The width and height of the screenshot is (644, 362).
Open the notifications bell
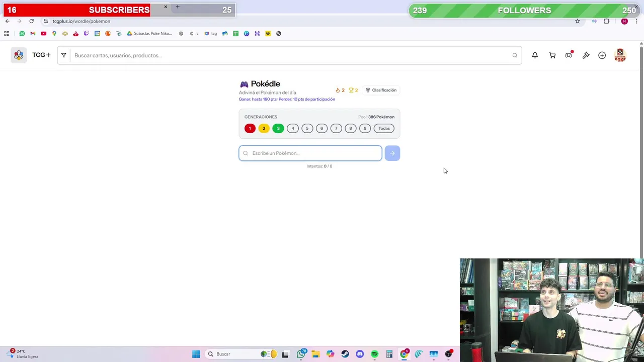click(x=535, y=55)
